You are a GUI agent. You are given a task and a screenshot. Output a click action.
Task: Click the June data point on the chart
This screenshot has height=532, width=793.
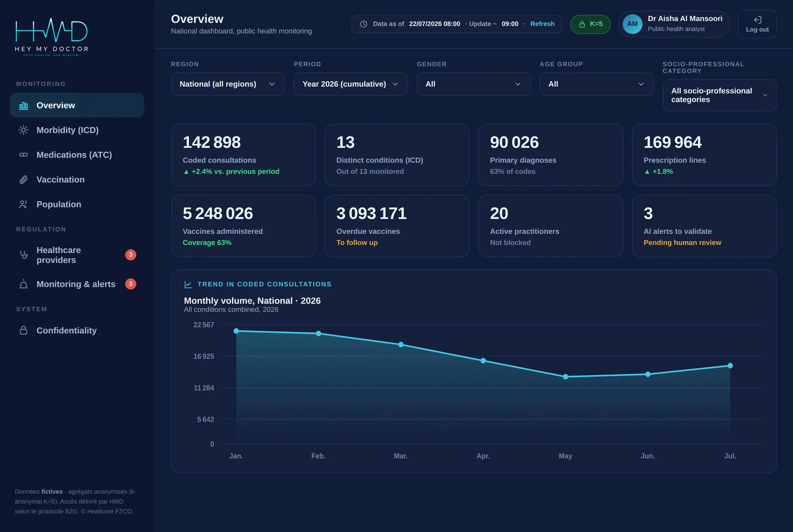tap(648, 374)
